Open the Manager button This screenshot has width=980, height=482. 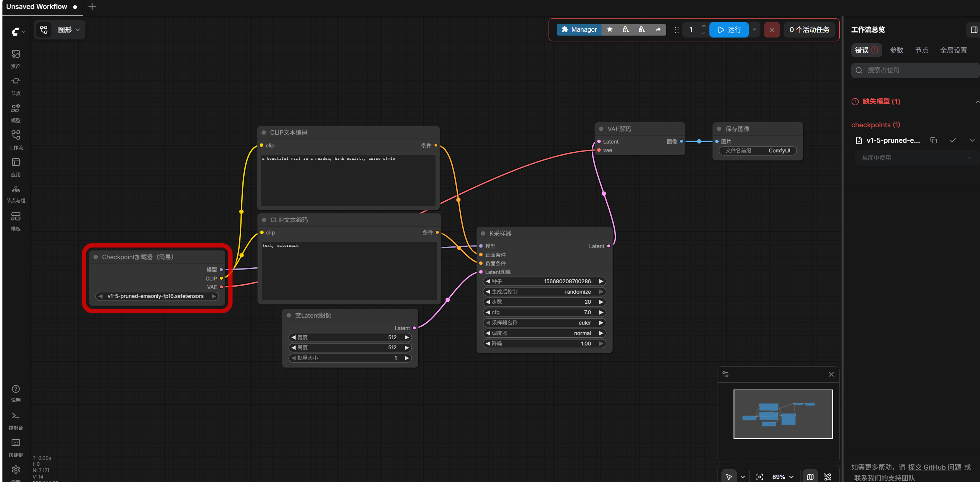tap(579, 29)
